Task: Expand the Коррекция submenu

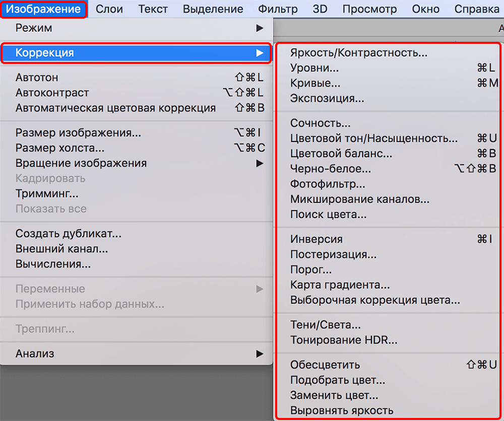Action: [136, 53]
